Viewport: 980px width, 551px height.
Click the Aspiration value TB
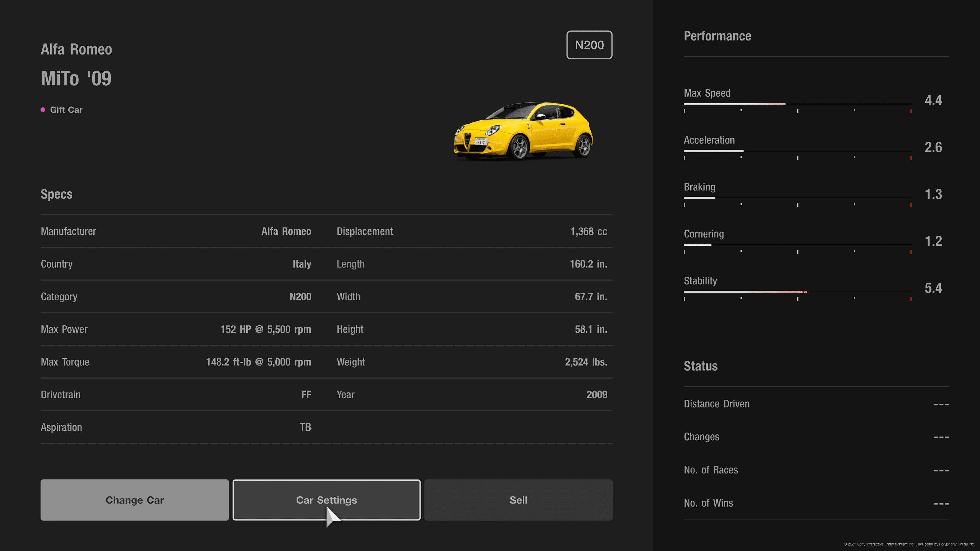pos(305,428)
